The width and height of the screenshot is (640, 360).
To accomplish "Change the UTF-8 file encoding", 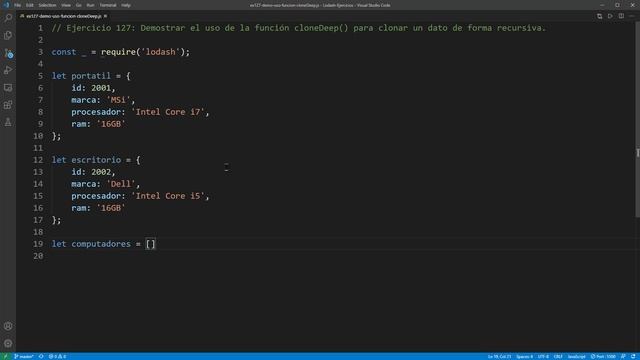I will [x=543, y=356].
